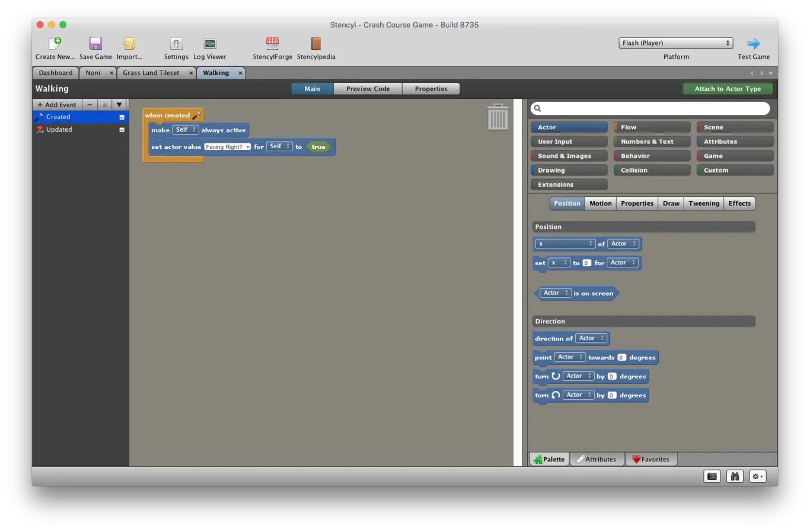Switch to Attributes bottom tab

[x=597, y=459]
